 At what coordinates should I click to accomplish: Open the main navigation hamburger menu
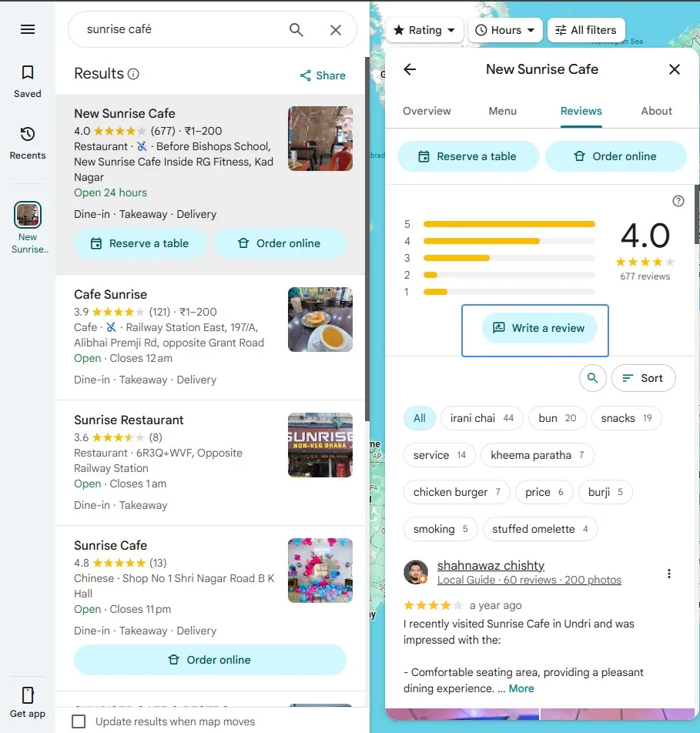(27, 28)
